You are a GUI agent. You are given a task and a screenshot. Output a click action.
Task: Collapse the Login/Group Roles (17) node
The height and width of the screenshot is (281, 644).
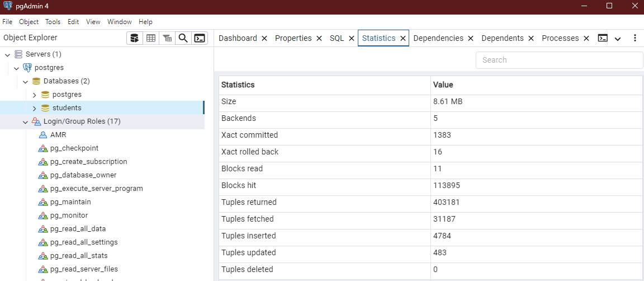click(26, 122)
